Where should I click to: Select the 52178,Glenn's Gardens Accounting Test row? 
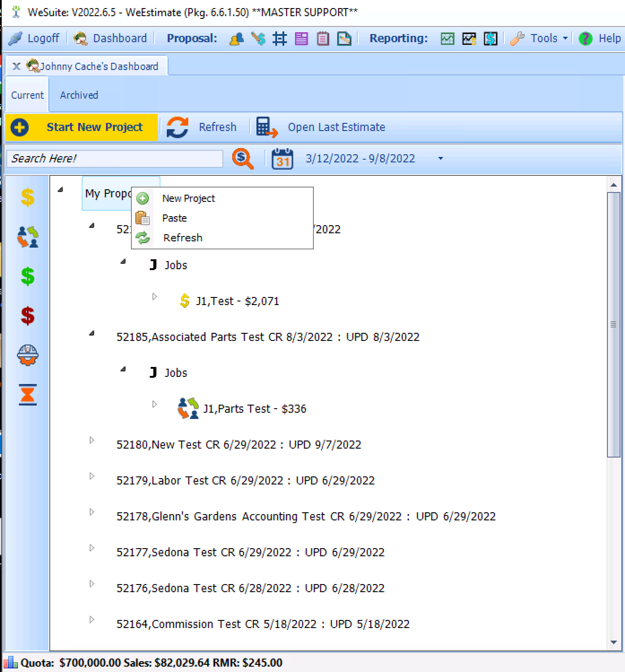click(x=306, y=516)
